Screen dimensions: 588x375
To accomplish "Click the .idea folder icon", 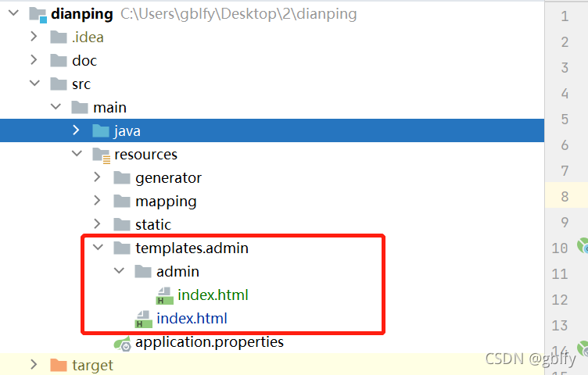I will coord(59,37).
